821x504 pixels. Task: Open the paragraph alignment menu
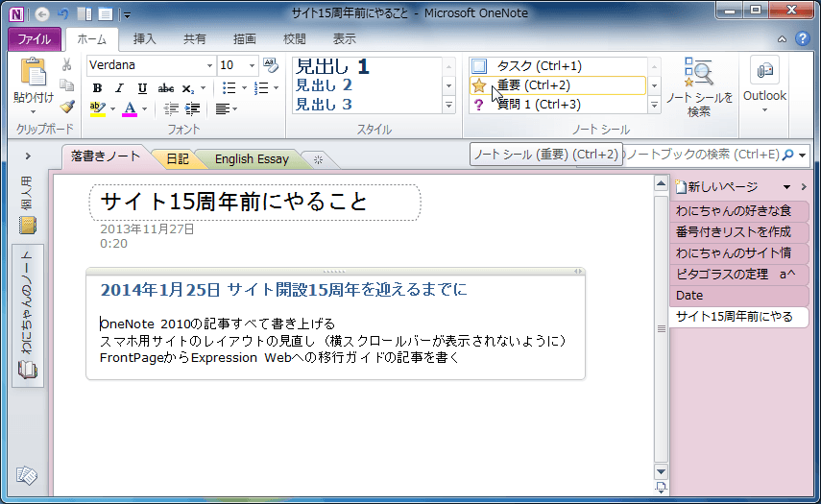[227, 108]
